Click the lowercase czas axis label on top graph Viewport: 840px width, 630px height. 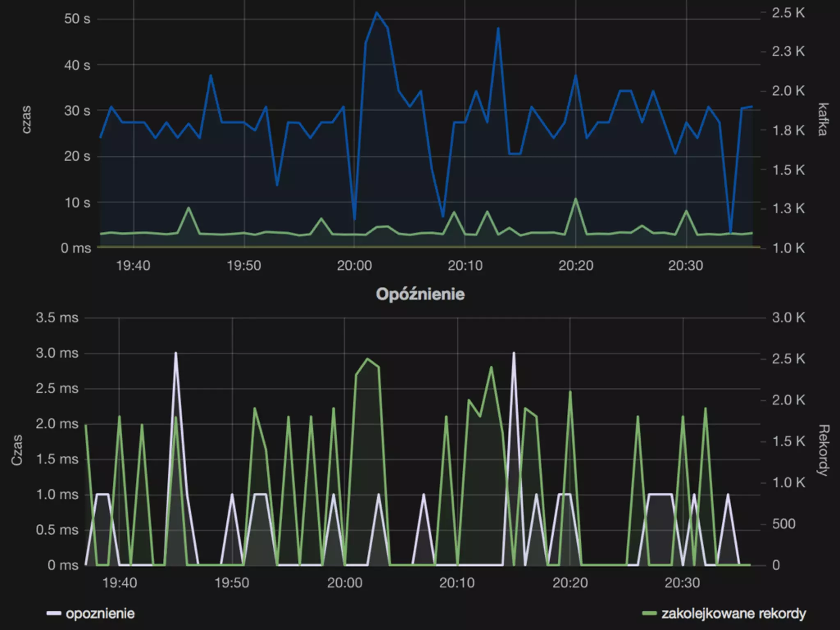26,119
